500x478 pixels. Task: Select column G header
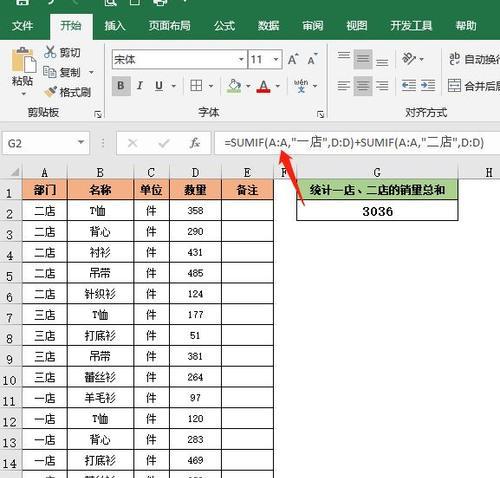pyautogui.click(x=377, y=172)
